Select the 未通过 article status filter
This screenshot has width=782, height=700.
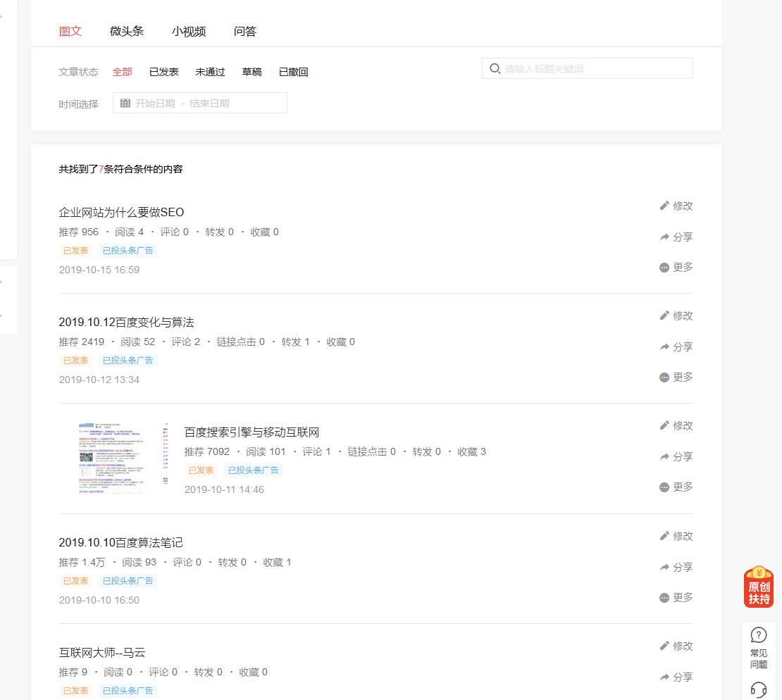210,71
